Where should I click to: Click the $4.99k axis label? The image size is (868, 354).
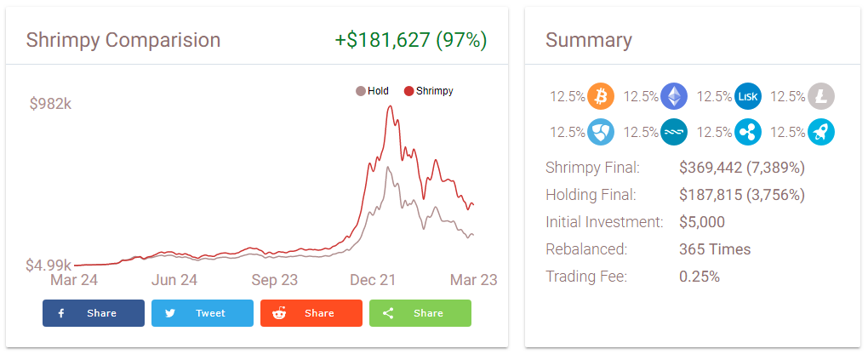(49, 265)
